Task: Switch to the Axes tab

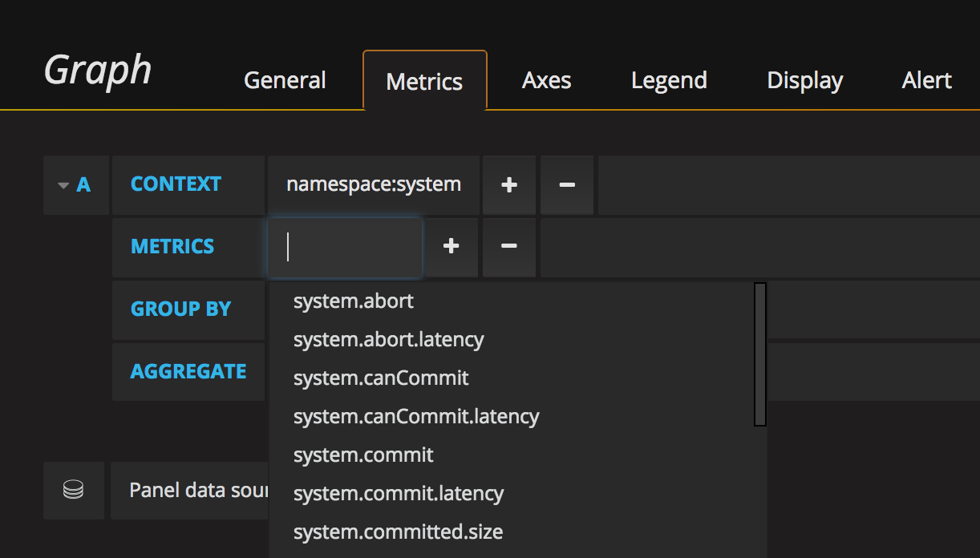Action: point(547,80)
